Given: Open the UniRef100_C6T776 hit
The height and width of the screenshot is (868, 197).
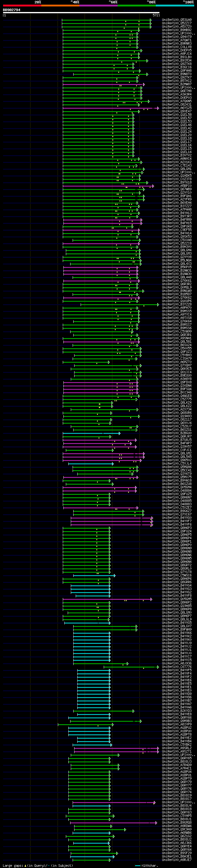Looking at the screenshot, I should click(x=177, y=667).
